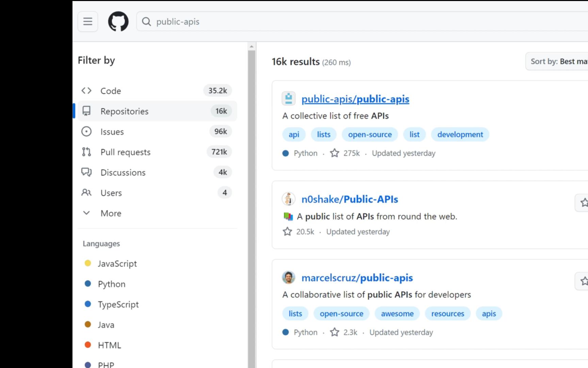Click the GitHub Octocat logo
This screenshot has width=588, height=368.
[118, 21]
